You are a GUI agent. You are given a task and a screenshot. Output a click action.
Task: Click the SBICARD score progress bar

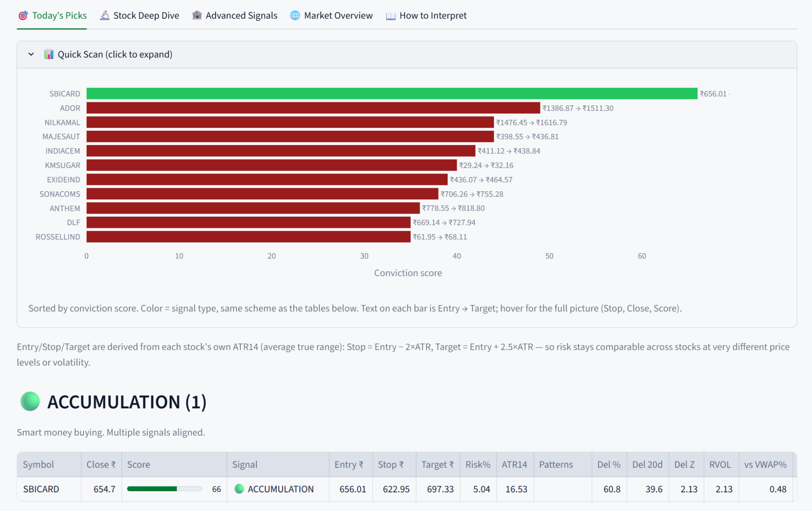tap(165, 489)
